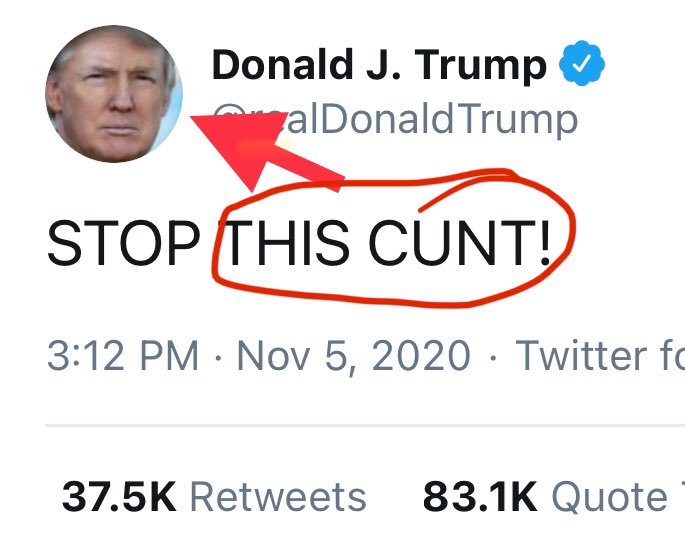This screenshot has height=558, width=685.
Task: Click the hand-drawn red circle outline
Action: [x=394, y=238]
